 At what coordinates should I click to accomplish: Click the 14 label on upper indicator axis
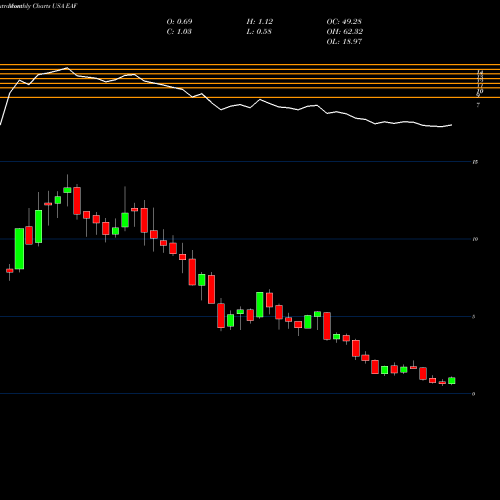(x=480, y=72)
